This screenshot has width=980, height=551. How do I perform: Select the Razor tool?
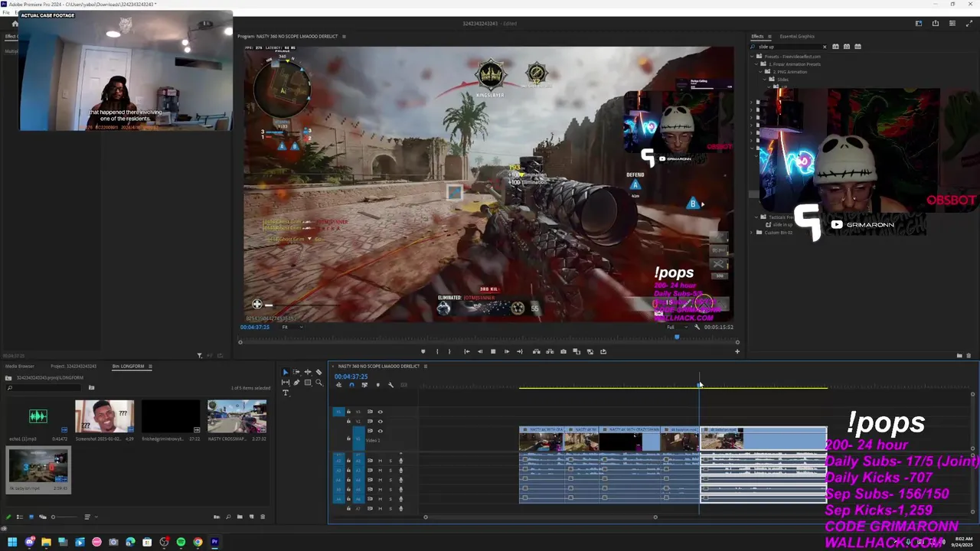(318, 372)
